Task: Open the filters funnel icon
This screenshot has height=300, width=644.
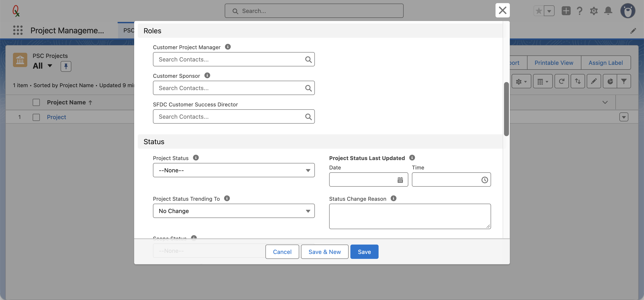Action: pyautogui.click(x=624, y=81)
